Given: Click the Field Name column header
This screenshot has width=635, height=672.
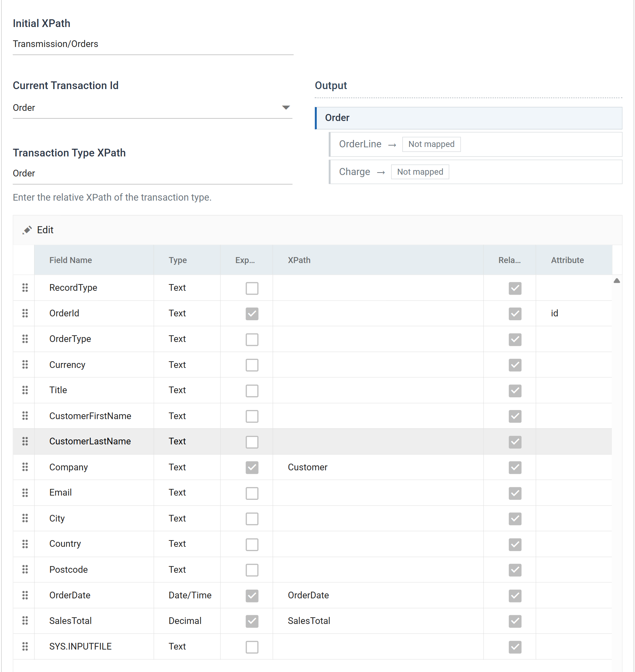Looking at the screenshot, I should (94, 260).
